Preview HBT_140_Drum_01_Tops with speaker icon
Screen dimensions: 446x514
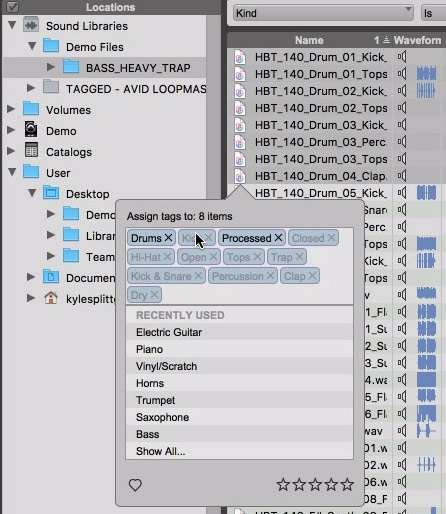[402, 74]
